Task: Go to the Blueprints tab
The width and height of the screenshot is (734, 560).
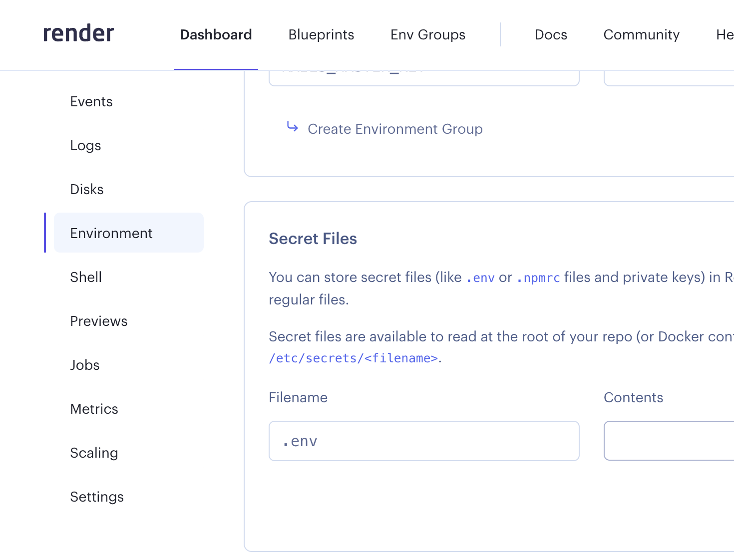Action: pos(321,34)
